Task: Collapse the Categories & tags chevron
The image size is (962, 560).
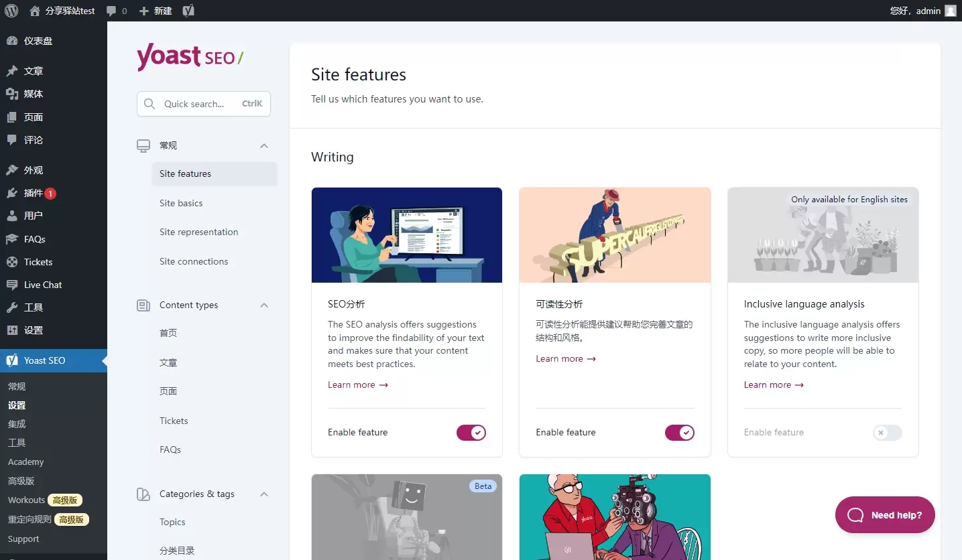Action: coord(264,494)
